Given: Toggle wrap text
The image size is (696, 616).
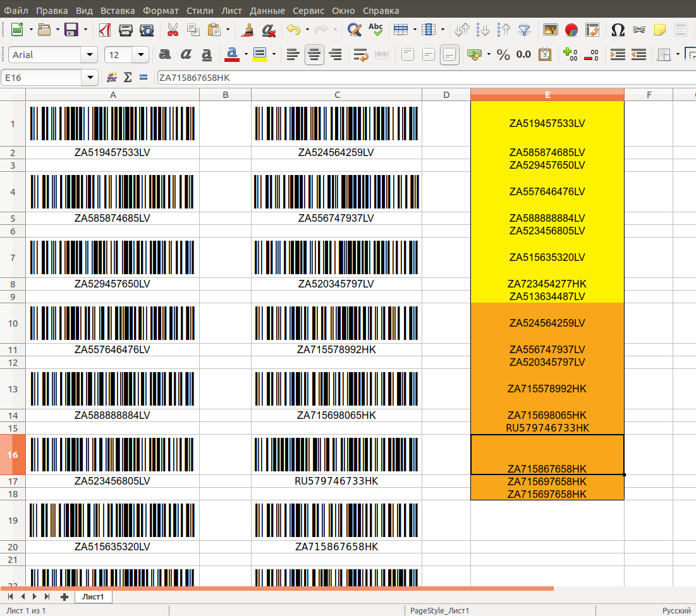Looking at the screenshot, I should (361, 54).
